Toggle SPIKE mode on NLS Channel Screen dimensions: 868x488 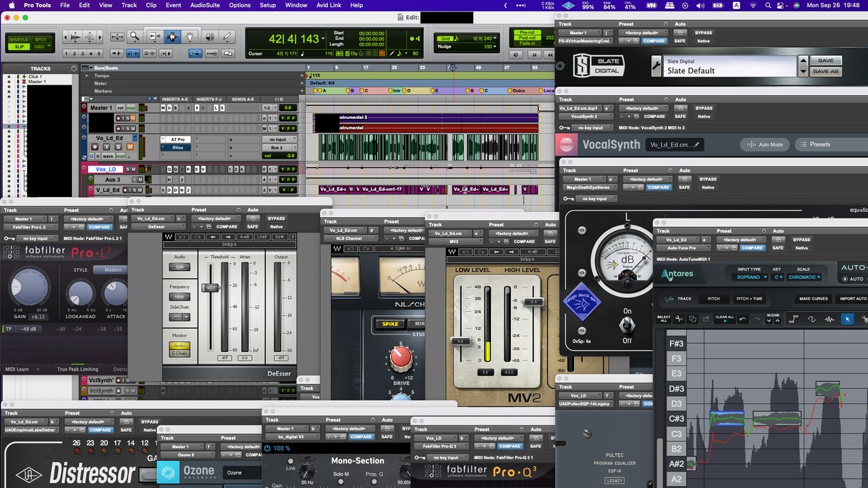[x=390, y=324]
